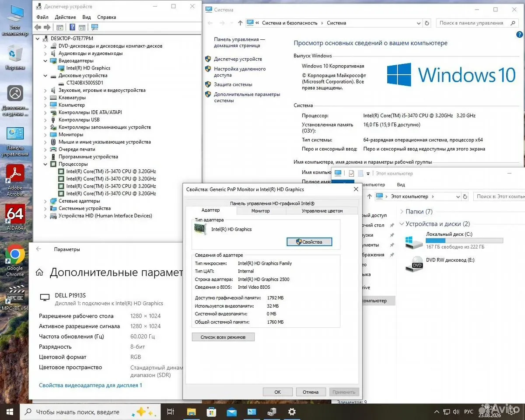Collapse the Устройства и диски (2) group
The image size is (525, 420).
pos(402,224)
